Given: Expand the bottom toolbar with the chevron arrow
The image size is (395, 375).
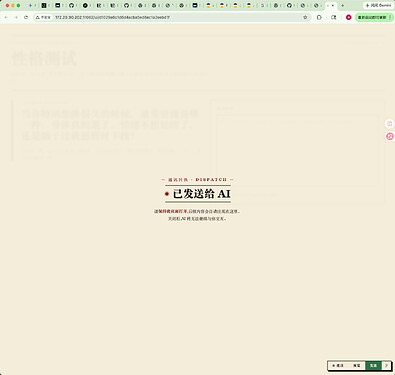Looking at the screenshot, I should (x=386, y=366).
